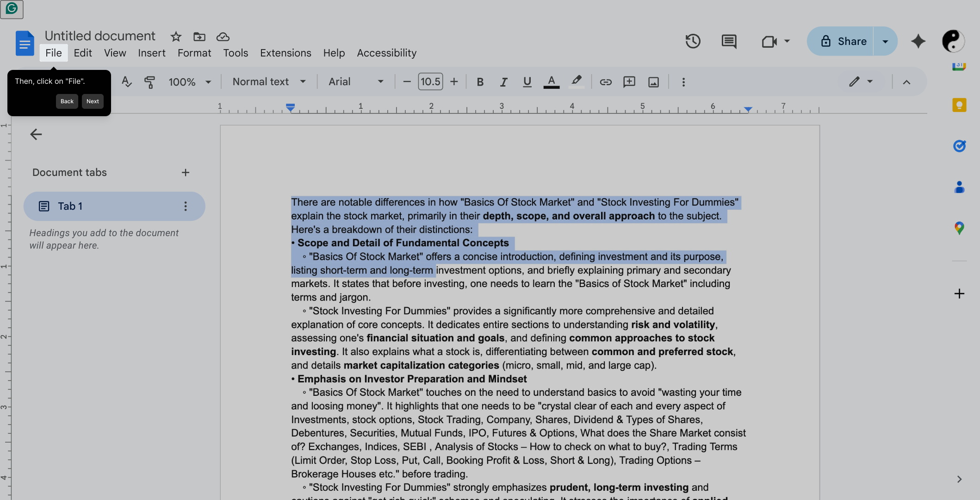The image size is (980, 500).
Task: Add a new document tab
Action: coord(186,173)
